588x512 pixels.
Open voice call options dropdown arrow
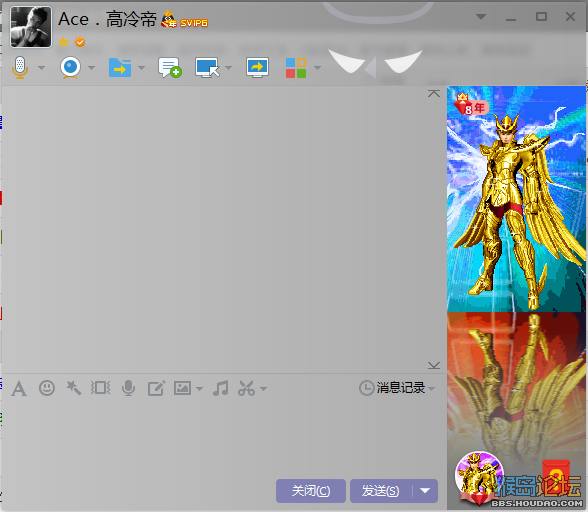click(42, 68)
